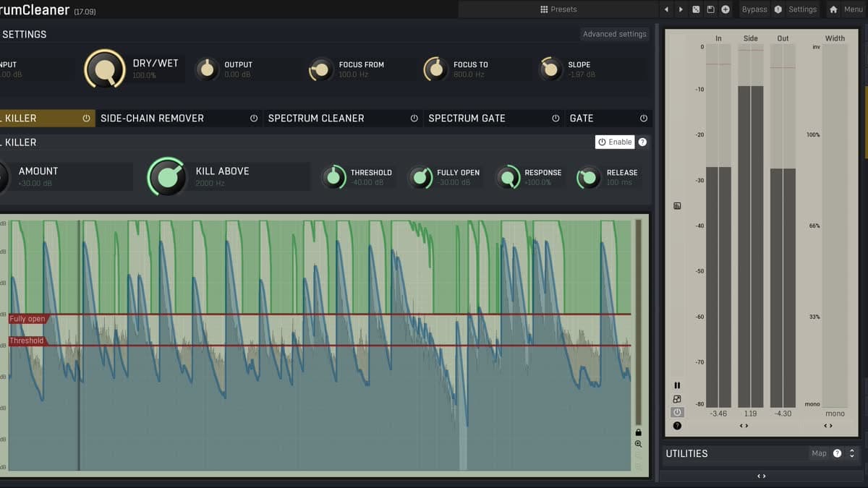Click the Fully open line label

tap(27, 319)
